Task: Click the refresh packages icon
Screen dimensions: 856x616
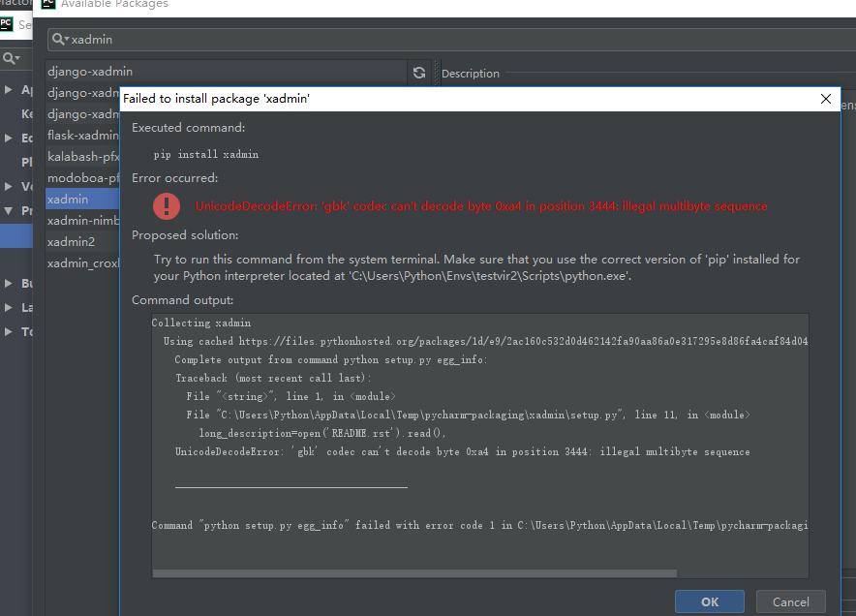Action: click(x=418, y=73)
